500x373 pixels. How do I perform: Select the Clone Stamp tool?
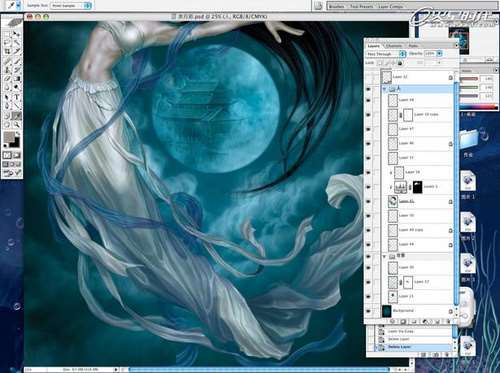click(x=7, y=70)
